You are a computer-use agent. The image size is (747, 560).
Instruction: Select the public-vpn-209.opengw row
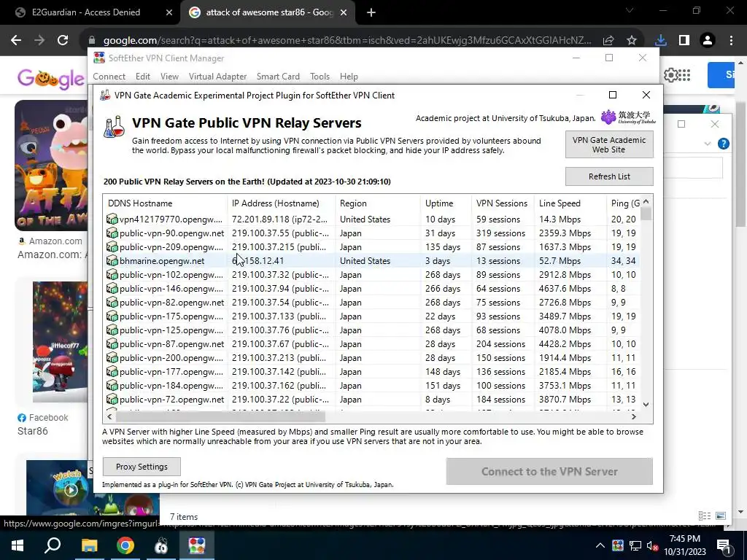coord(373,246)
